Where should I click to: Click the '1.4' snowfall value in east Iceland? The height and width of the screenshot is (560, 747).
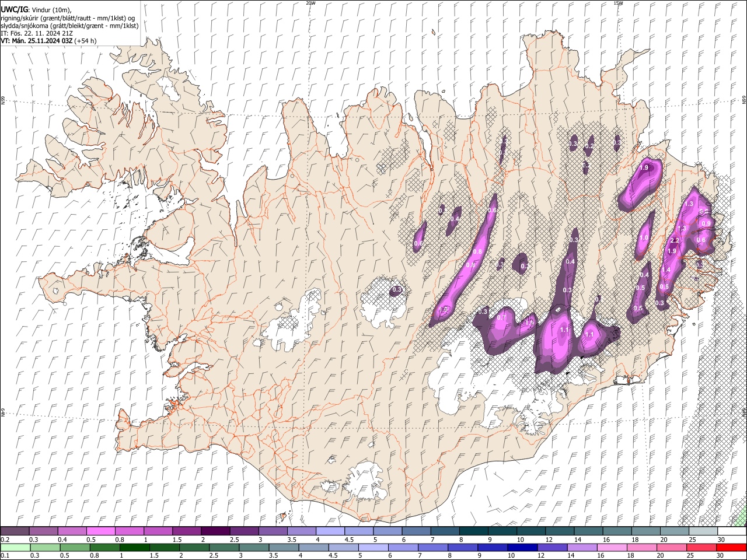[666, 269]
